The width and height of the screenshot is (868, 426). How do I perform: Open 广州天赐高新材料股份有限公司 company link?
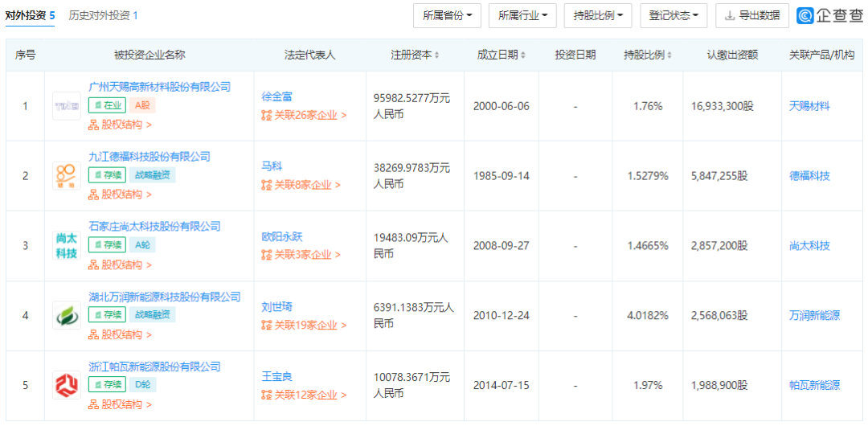tap(159, 87)
